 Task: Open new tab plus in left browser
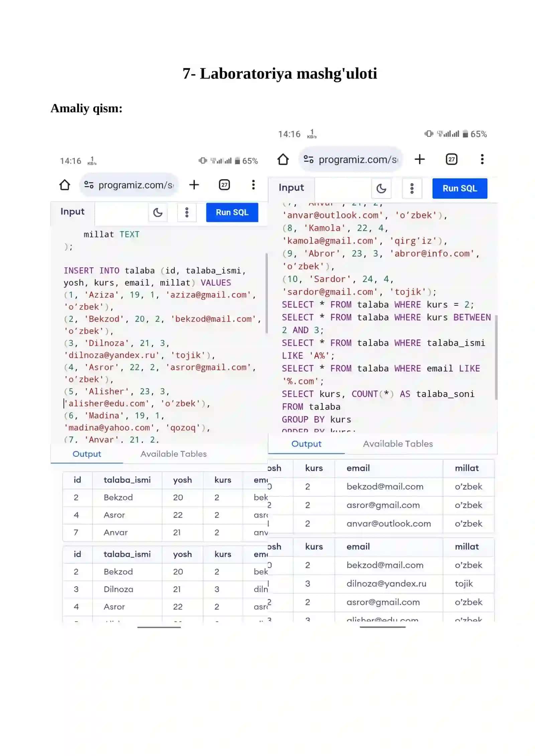[194, 185]
